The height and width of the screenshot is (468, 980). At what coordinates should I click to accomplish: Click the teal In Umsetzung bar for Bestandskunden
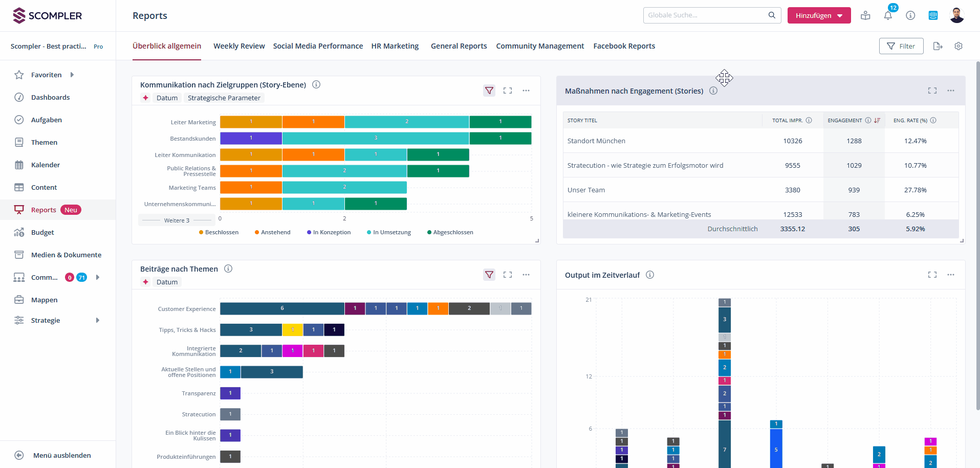tap(375, 138)
